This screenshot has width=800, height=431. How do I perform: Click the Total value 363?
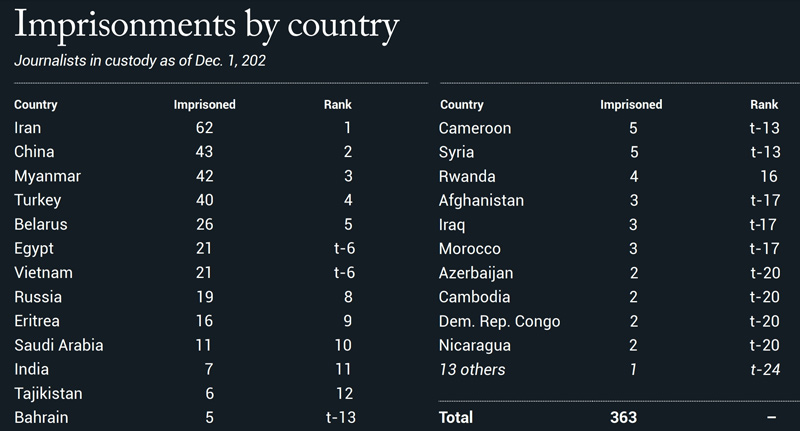pos(623,417)
